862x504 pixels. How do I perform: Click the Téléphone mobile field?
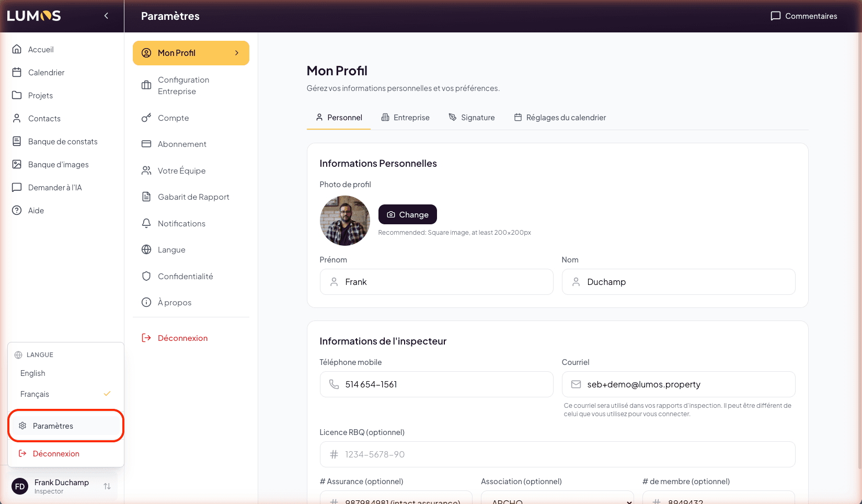[436, 384]
